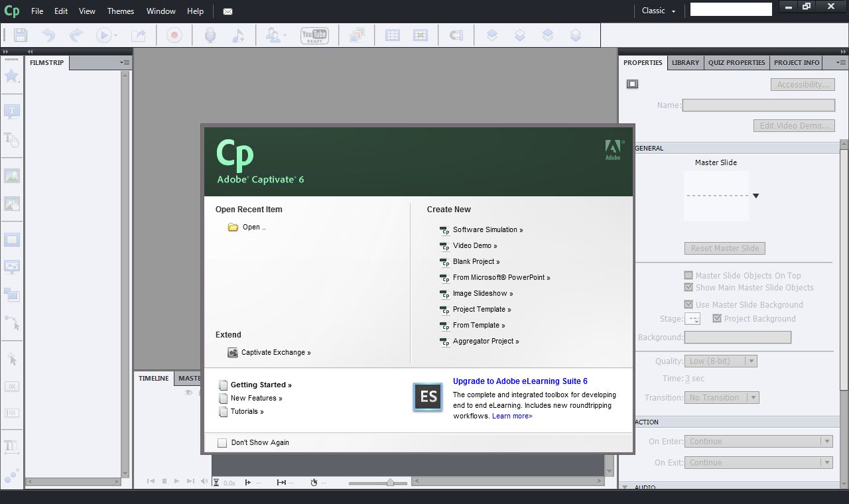Select the Rollover Image tool
The height and width of the screenshot is (504, 849).
(x=12, y=204)
